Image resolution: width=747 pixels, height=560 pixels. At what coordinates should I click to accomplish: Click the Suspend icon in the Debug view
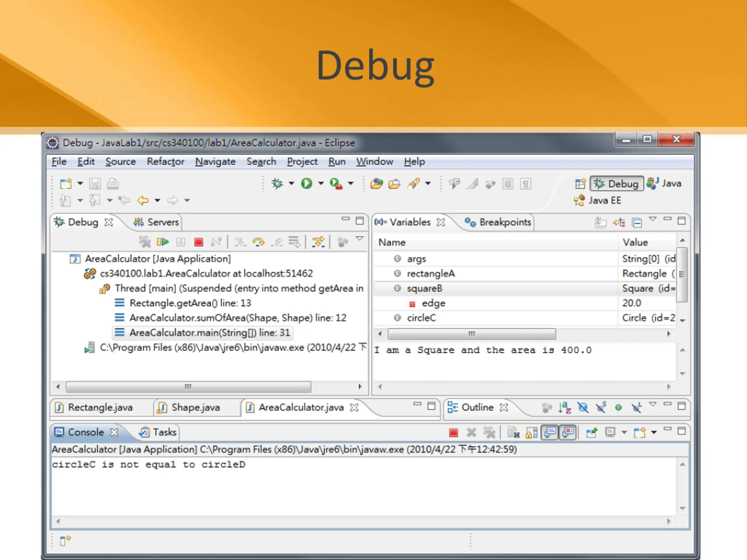tap(181, 242)
